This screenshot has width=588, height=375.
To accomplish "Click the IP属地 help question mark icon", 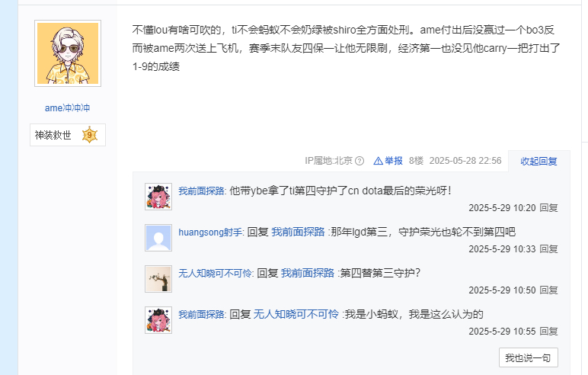I will point(360,161).
